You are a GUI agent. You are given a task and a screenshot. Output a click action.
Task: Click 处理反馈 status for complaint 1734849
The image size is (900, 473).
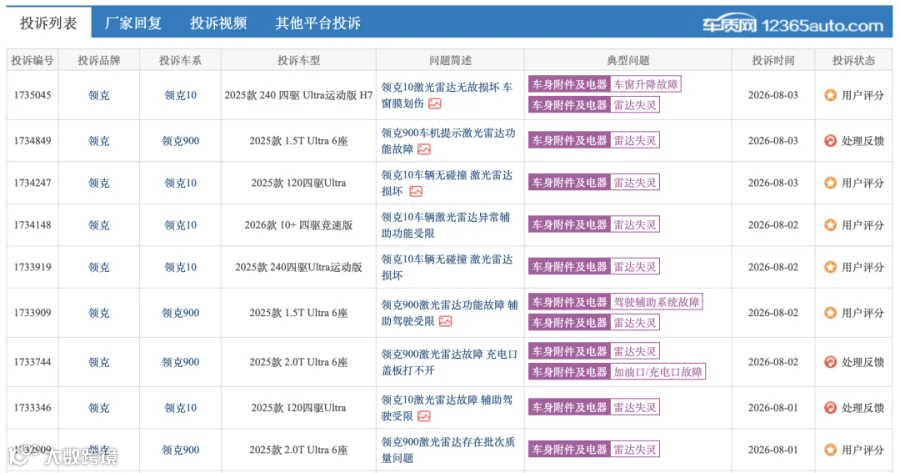point(863,141)
